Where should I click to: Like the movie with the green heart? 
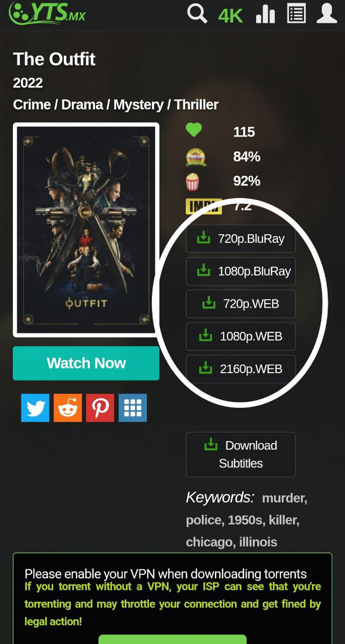tap(194, 130)
